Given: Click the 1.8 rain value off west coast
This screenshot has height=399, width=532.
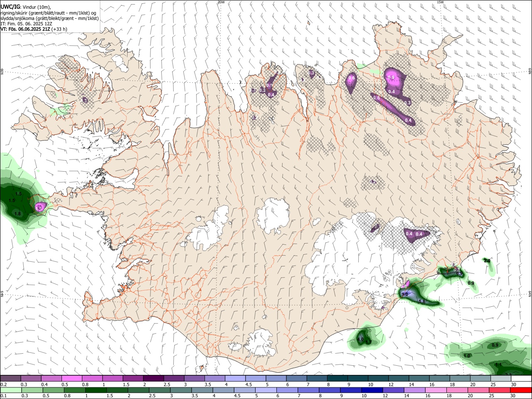Looking at the screenshot, I should tap(17, 214).
